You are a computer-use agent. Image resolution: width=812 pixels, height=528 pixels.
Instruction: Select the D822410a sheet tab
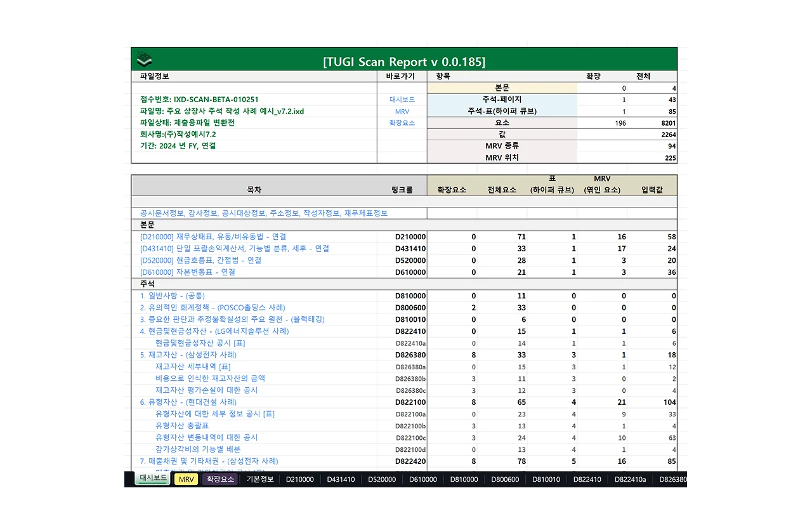coord(630,479)
